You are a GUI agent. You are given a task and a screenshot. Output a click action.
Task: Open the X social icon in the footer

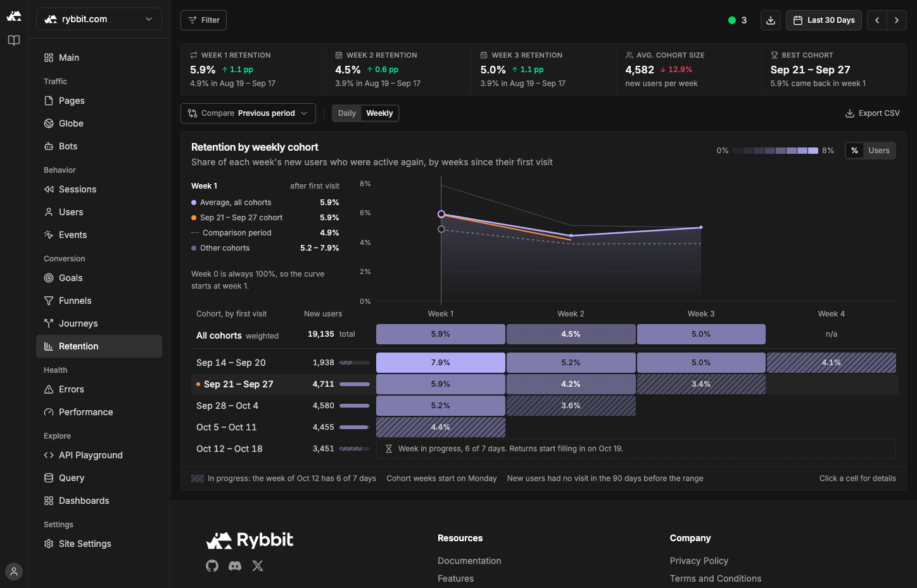tap(258, 566)
